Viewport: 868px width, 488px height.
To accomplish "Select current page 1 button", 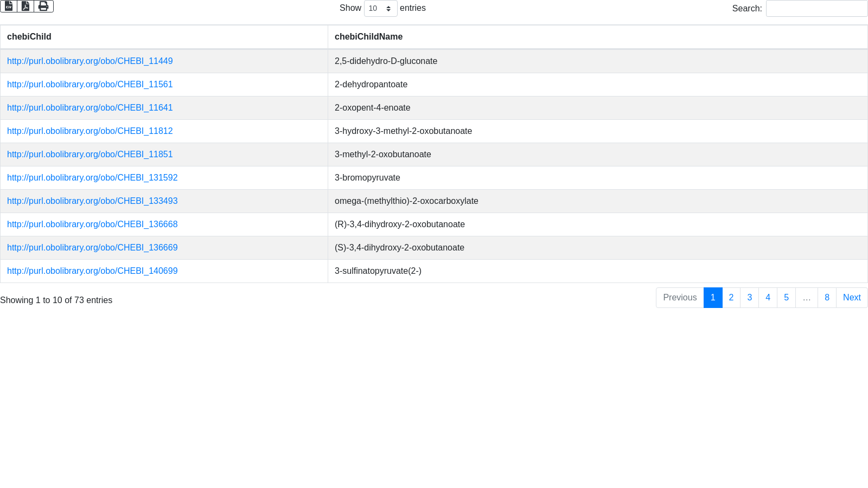I will (x=713, y=298).
